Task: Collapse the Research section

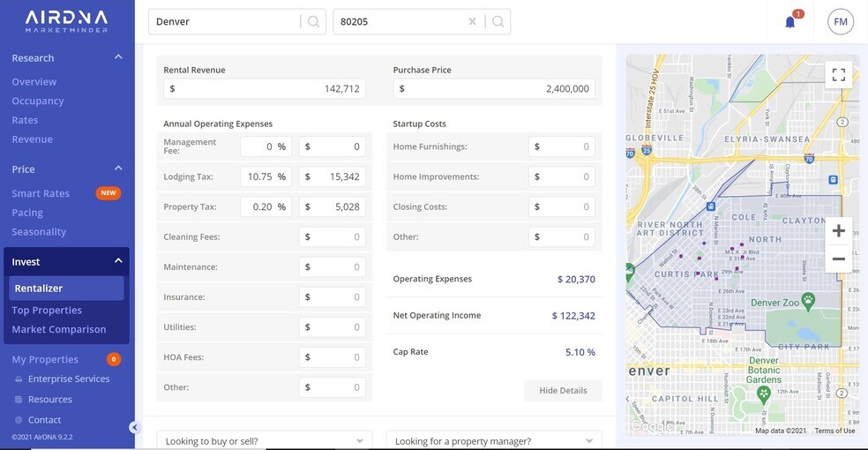Action: (x=118, y=58)
